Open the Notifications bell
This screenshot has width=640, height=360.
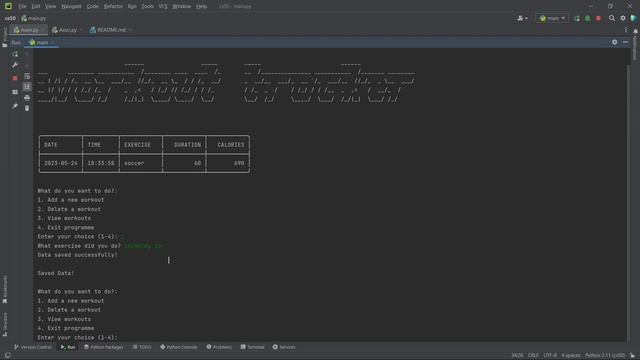click(636, 31)
